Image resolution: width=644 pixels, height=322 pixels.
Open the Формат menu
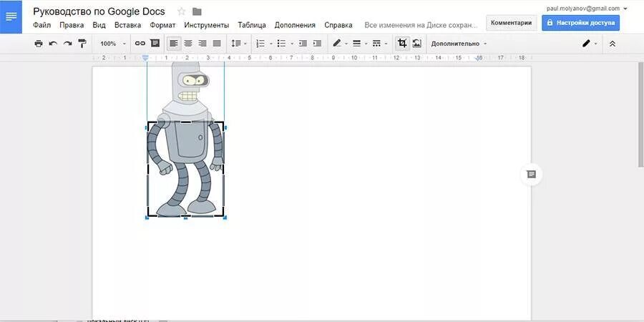click(x=162, y=25)
